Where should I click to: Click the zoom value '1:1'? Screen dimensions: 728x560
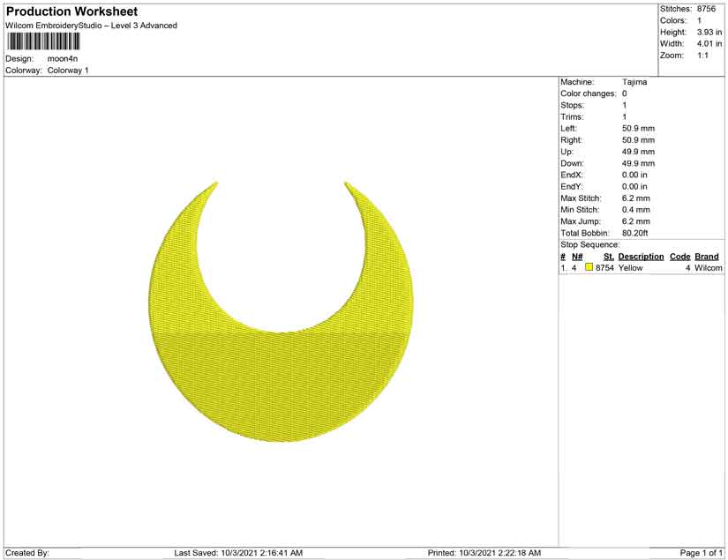tap(703, 56)
